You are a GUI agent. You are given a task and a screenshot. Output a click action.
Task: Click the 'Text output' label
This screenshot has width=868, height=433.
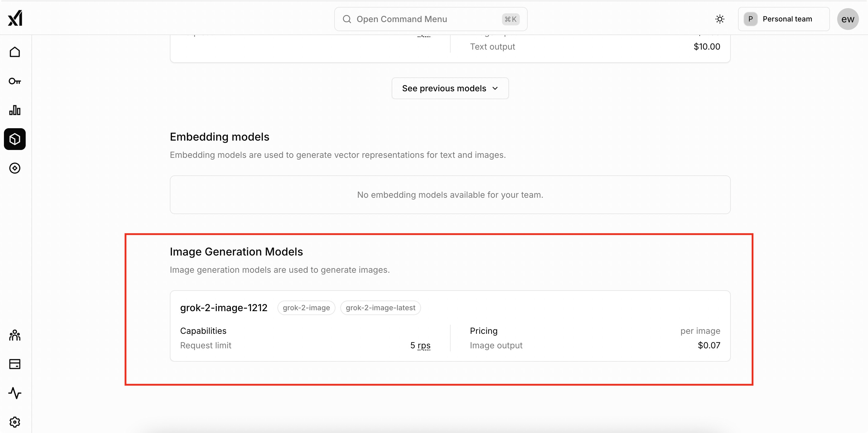click(x=492, y=47)
